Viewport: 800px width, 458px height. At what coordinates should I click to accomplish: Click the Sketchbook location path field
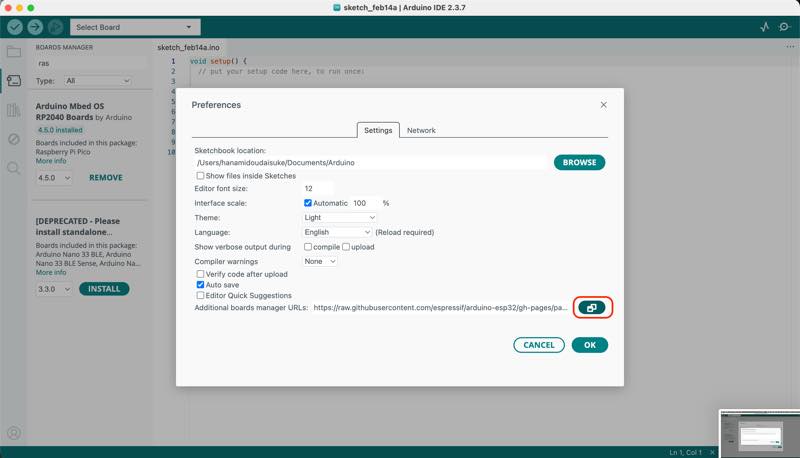(371, 163)
